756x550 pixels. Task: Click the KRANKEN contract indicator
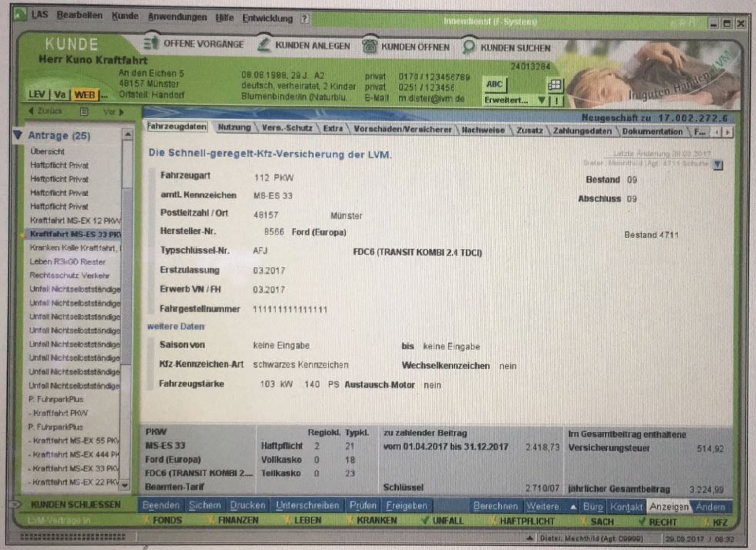click(x=372, y=520)
